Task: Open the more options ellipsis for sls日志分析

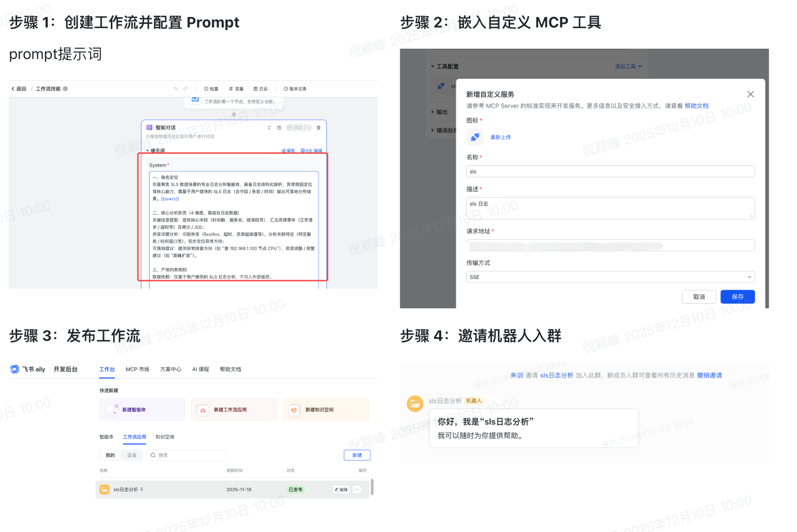Action: pos(357,490)
